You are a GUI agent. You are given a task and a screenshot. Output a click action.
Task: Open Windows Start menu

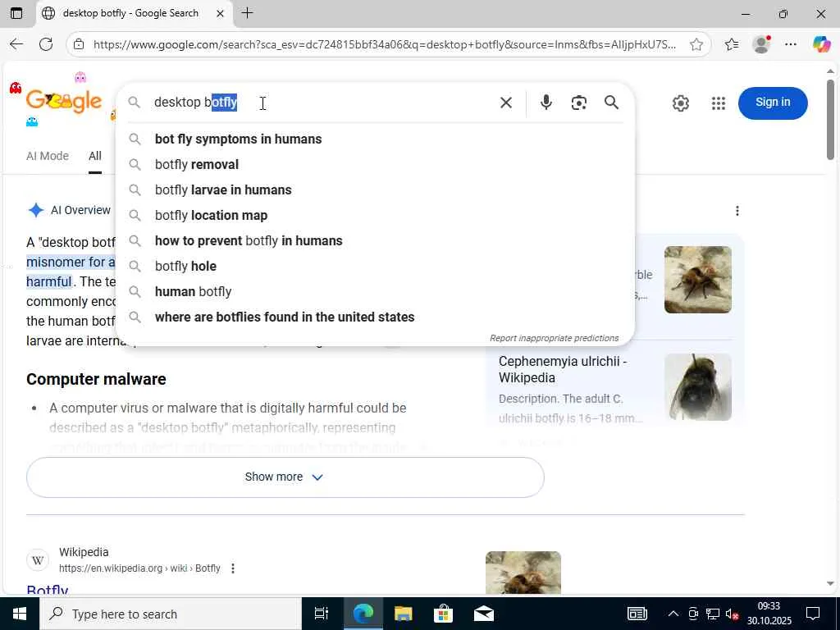pyautogui.click(x=20, y=614)
